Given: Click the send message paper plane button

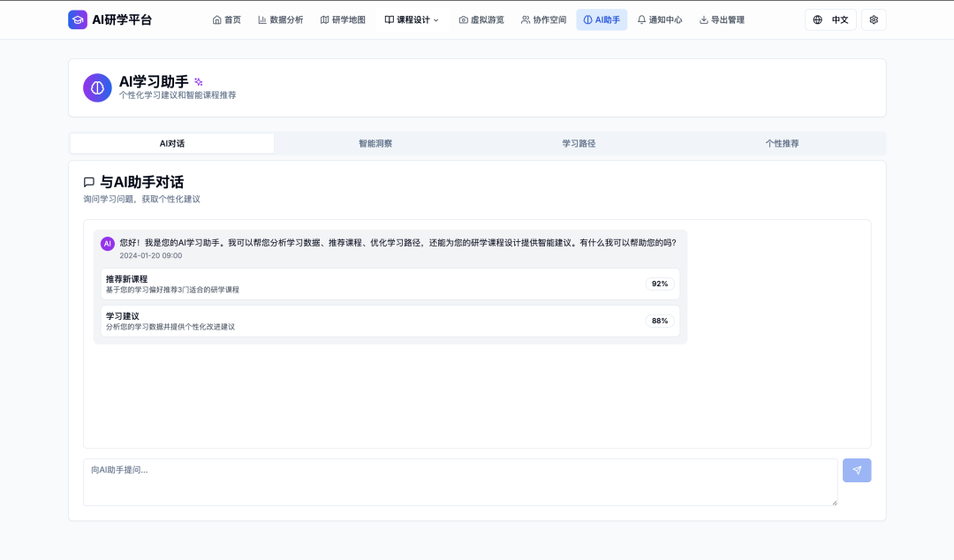Looking at the screenshot, I should click(x=856, y=470).
